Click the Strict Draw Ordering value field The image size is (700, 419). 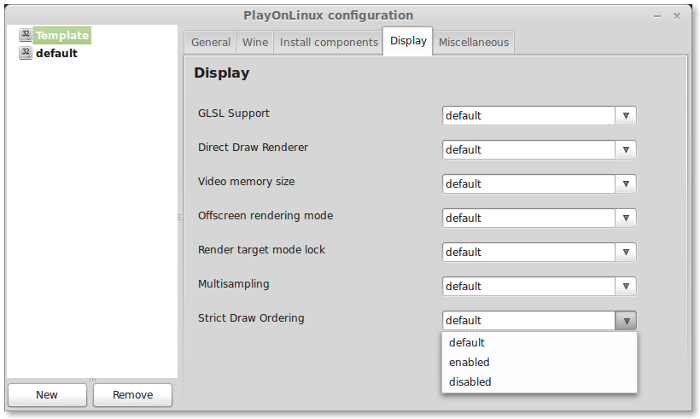pos(529,320)
